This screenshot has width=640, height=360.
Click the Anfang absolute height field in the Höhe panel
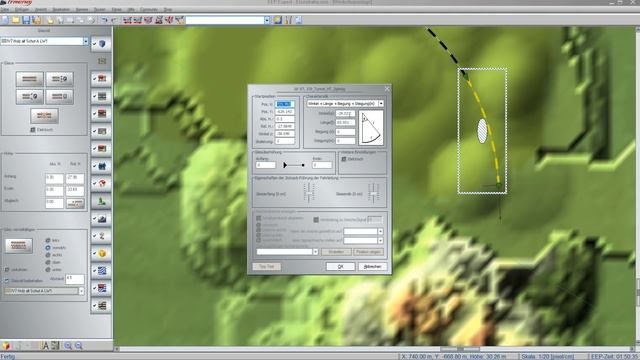[x=54, y=178]
